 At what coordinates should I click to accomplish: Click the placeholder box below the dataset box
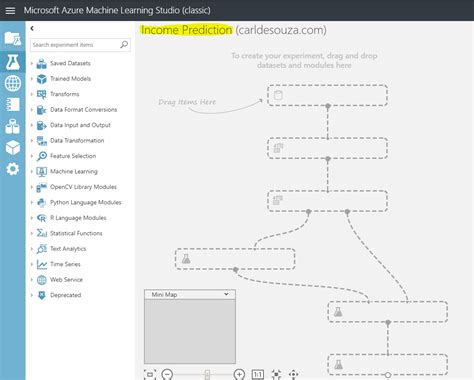[x=327, y=148]
